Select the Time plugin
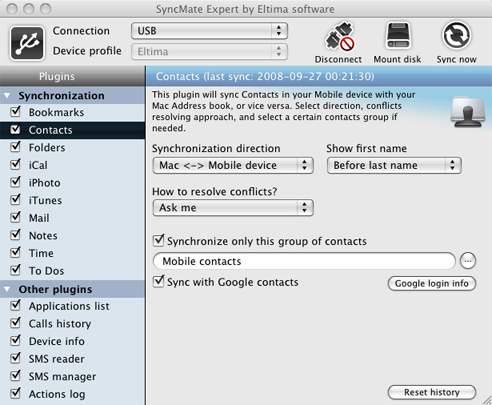Image resolution: width=492 pixels, height=405 pixels. click(72, 253)
